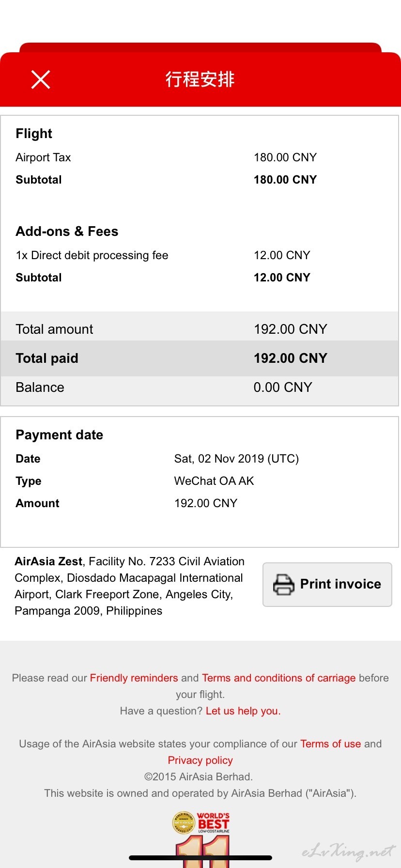Click the World's Best award badge
401x868 pixels.
tap(201, 839)
